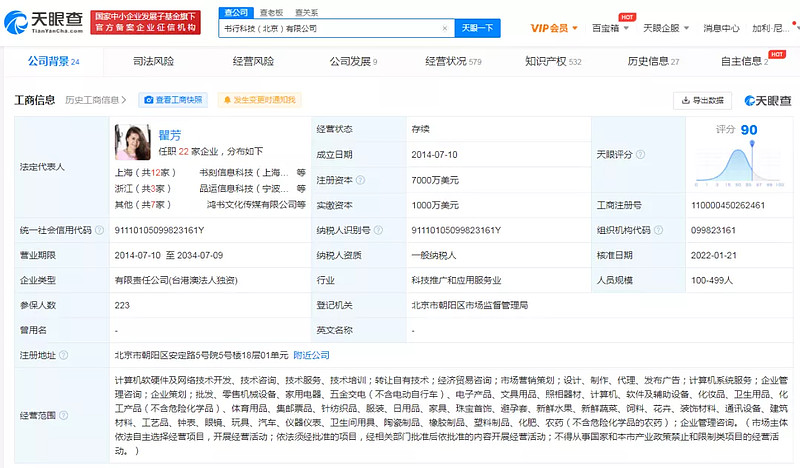Switch to the 公司发展 tab
Image resolution: width=800 pixels, height=468 pixels.
(x=353, y=61)
